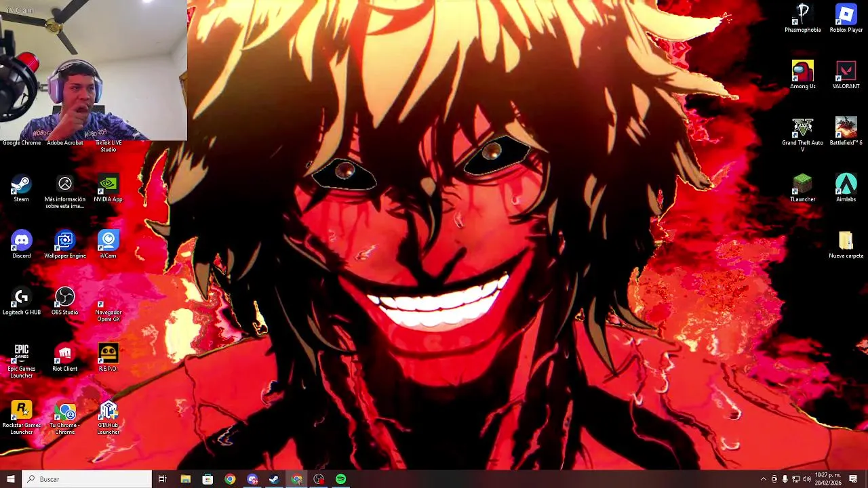Click the microphone icon in the system tray
Screen dimensions: 868x488
point(785,479)
